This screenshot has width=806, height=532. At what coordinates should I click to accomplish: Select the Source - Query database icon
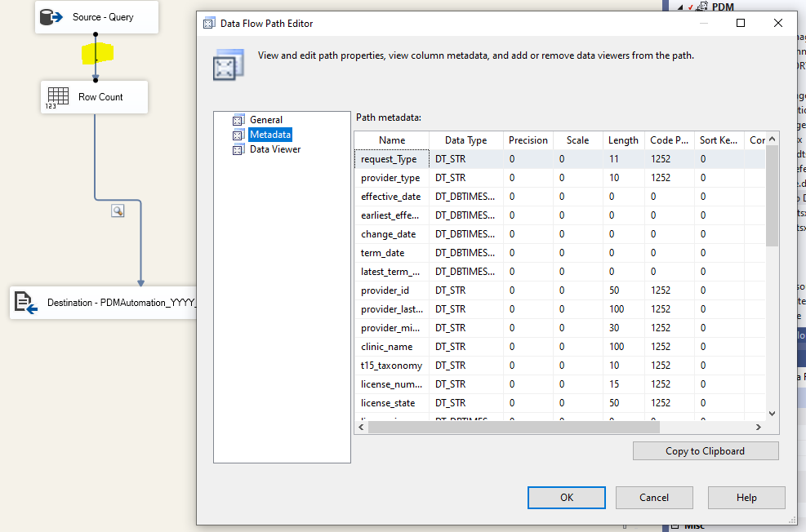51,17
